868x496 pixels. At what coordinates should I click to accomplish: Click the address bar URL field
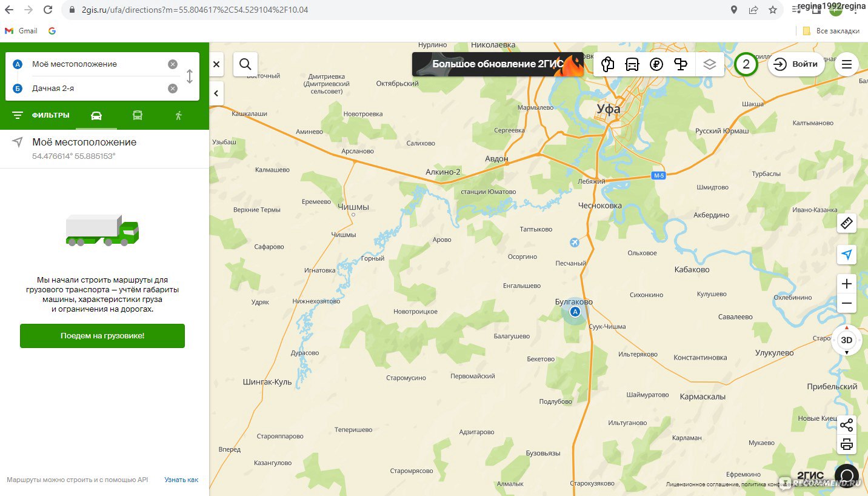pos(394,10)
